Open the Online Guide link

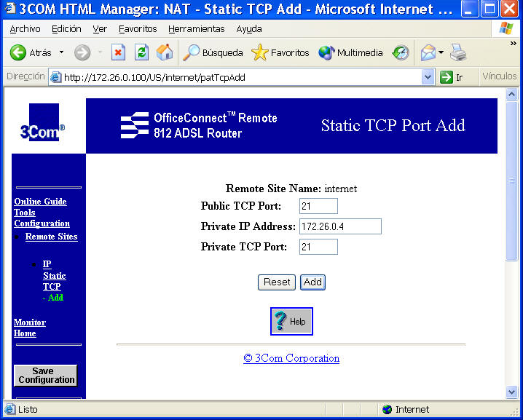pyautogui.click(x=40, y=202)
